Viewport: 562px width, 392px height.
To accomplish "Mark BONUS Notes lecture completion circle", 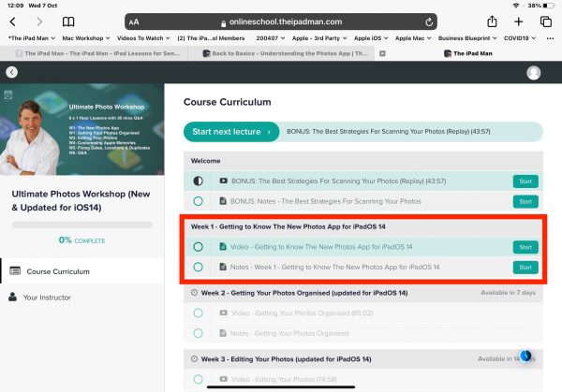I will pyautogui.click(x=198, y=201).
